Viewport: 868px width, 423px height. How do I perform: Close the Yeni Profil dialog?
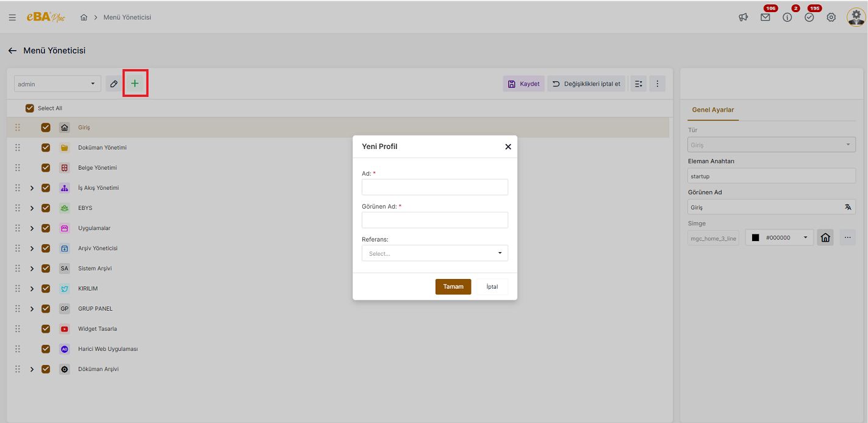(508, 146)
